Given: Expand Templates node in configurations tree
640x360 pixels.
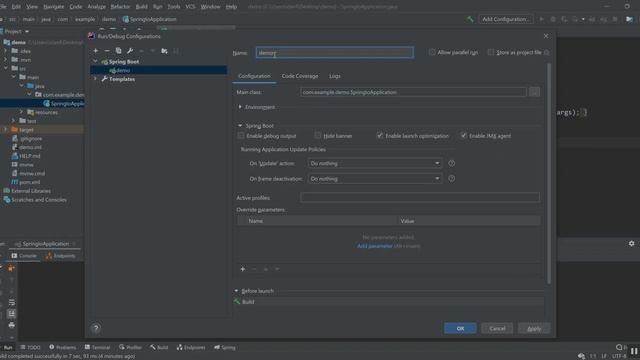Looking at the screenshot, I should (x=96, y=79).
